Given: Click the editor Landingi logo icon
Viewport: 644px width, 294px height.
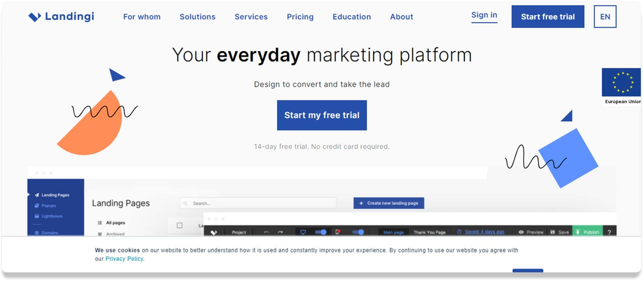Looking at the screenshot, I should tap(214, 232).
